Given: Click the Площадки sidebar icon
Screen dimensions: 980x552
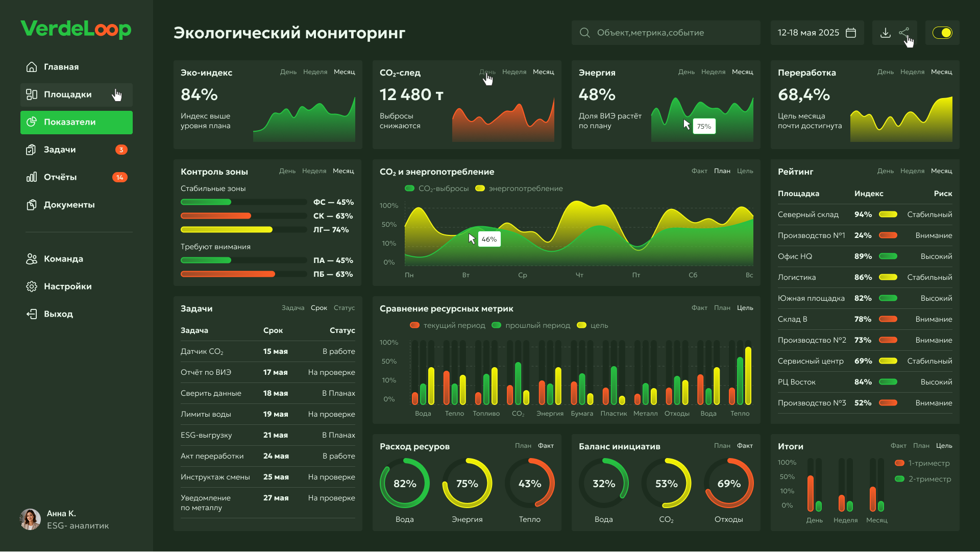Looking at the screenshot, I should 32,94.
